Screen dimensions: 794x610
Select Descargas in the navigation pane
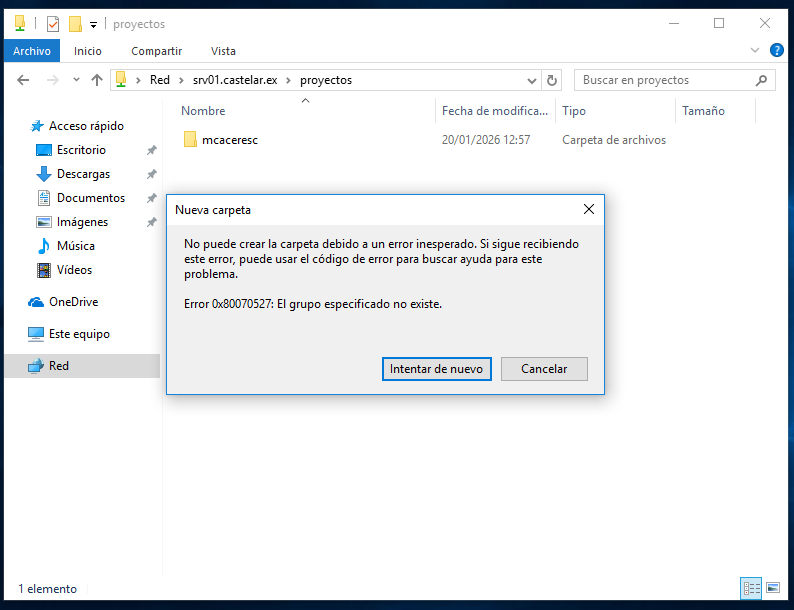pyautogui.click(x=83, y=174)
